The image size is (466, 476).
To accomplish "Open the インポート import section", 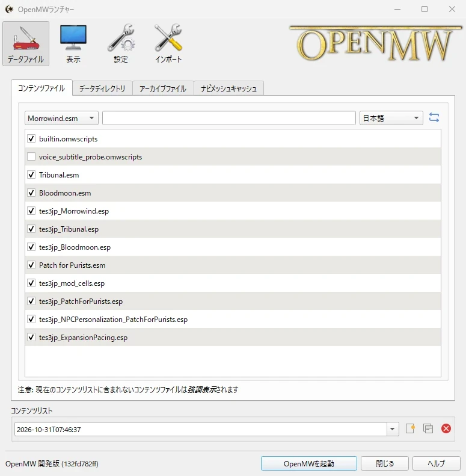I will (168, 43).
